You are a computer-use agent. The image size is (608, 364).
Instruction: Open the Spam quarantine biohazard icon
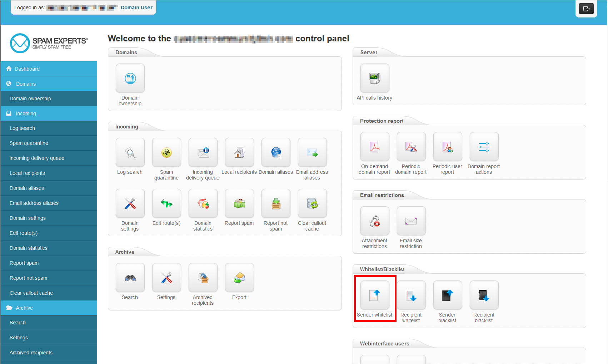pyautogui.click(x=166, y=153)
